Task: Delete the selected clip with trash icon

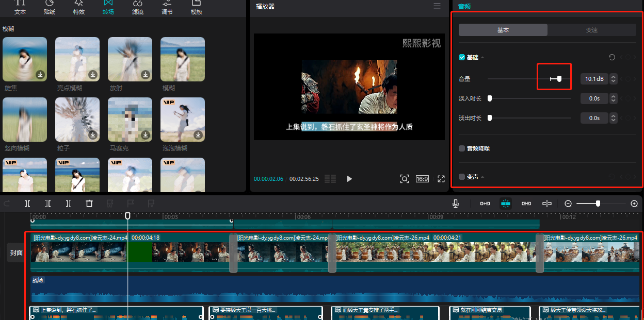Action: [x=89, y=204]
